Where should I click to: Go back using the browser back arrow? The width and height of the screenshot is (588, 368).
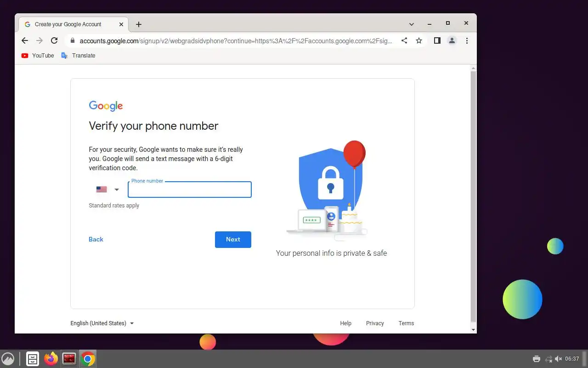point(25,40)
